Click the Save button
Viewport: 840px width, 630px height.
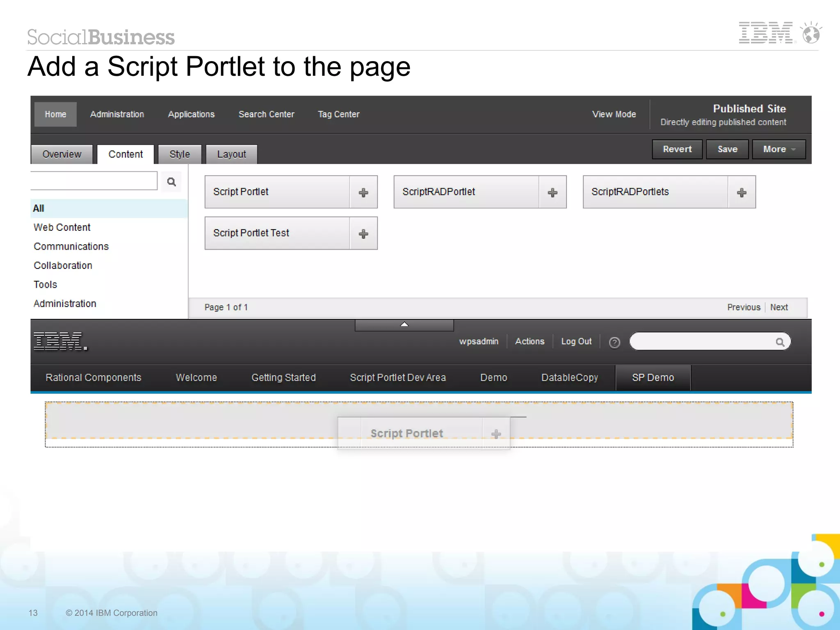(x=728, y=149)
